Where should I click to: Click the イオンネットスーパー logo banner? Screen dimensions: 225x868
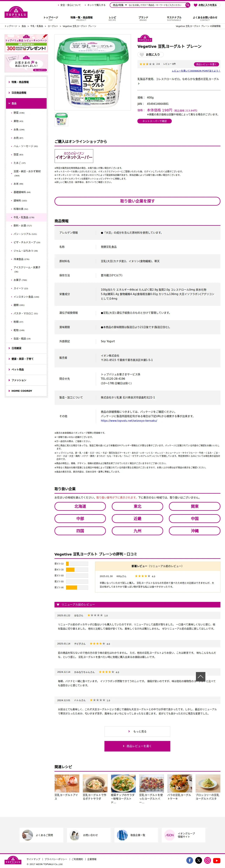pyautogui.click(x=74, y=156)
